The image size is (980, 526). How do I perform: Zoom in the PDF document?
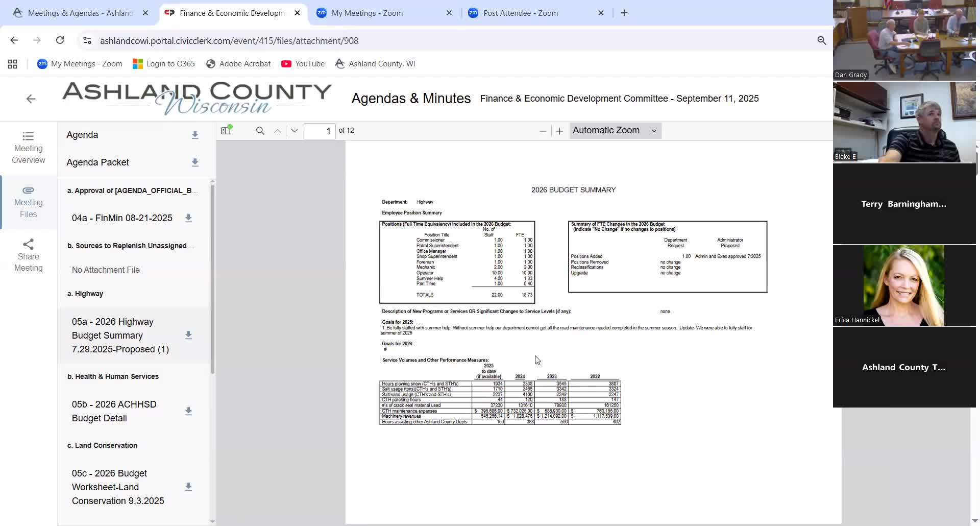[559, 131]
